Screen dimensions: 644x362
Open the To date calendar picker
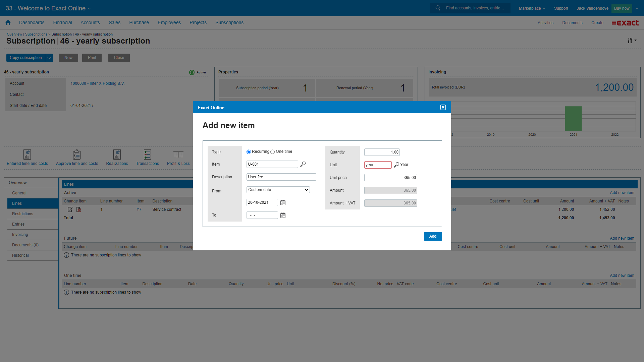pos(283,215)
